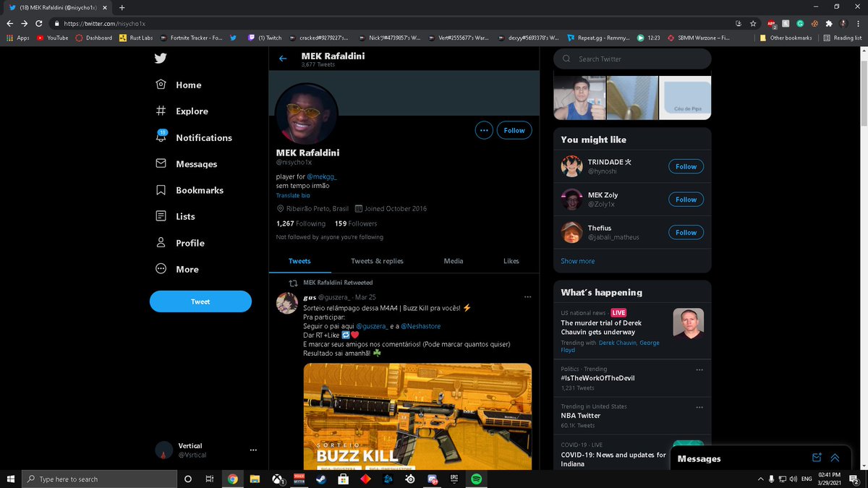This screenshot has height=488, width=868.
Task: Click the Twitter bird logo
Action: [x=161, y=59]
